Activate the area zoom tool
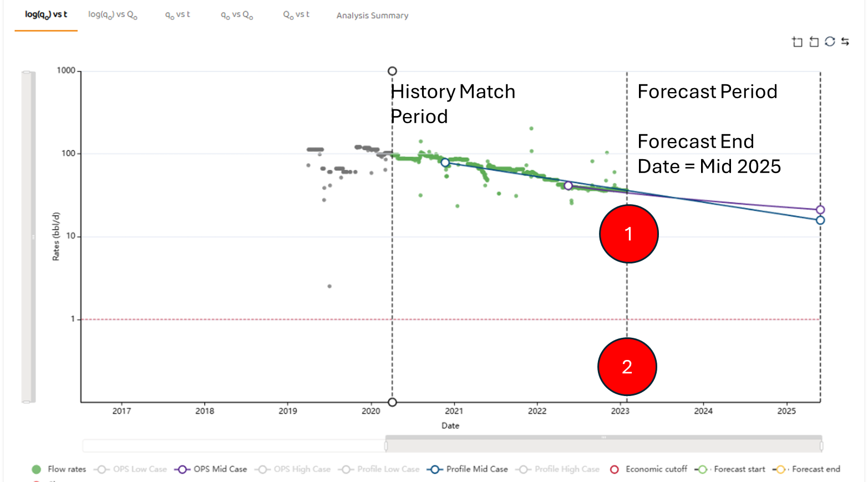This screenshot has height=482, width=868. point(797,42)
